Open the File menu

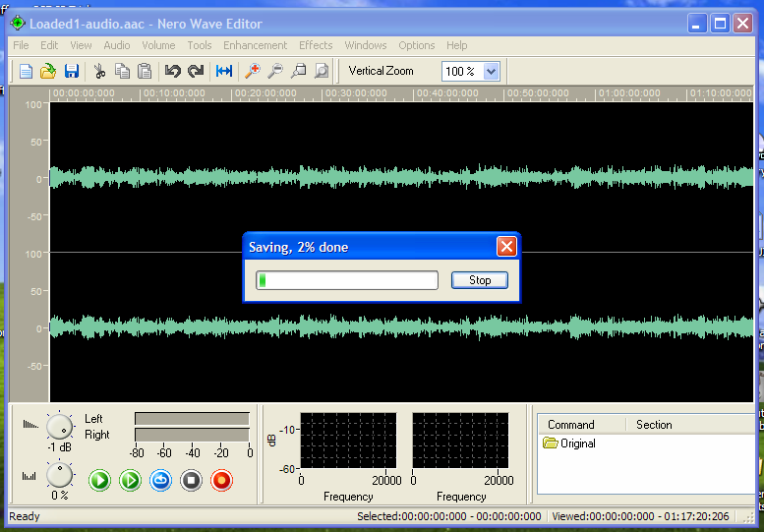point(21,45)
